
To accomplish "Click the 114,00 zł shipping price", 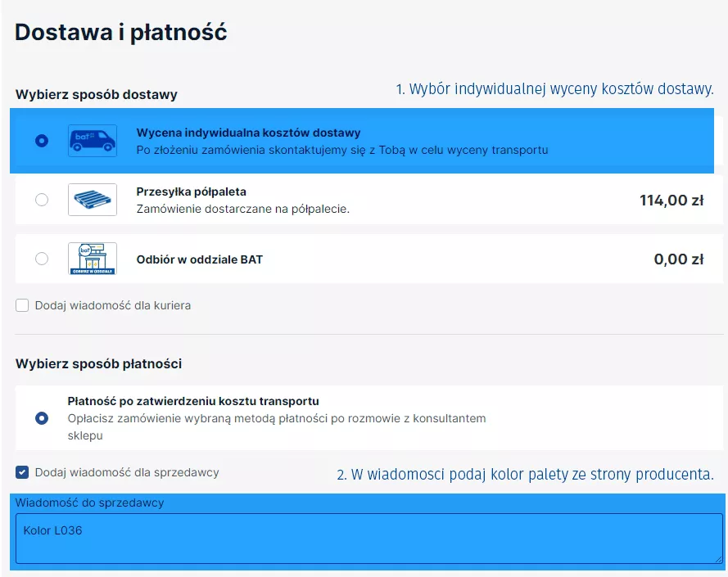I will click(671, 200).
